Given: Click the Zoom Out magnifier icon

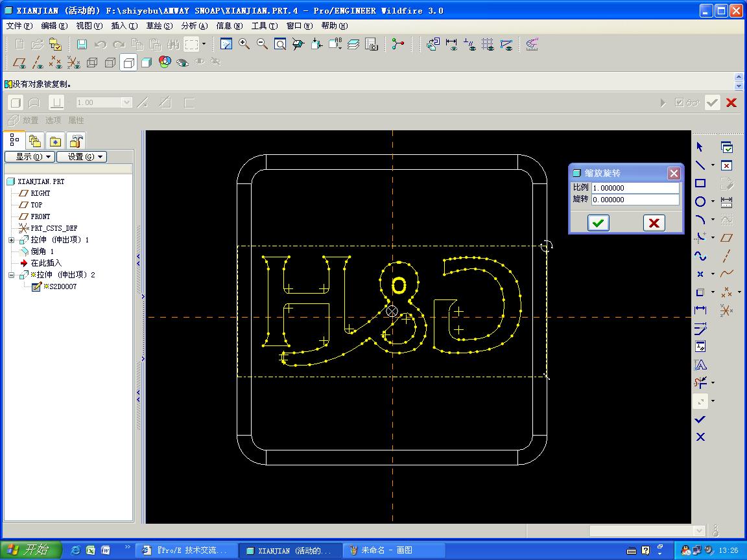Looking at the screenshot, I should 262,44.
